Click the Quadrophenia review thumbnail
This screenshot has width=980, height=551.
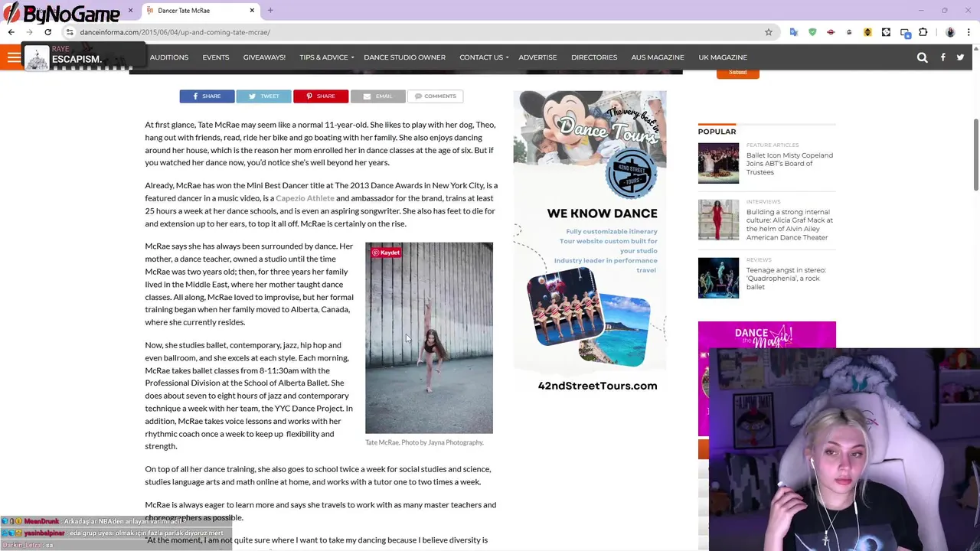718,278
